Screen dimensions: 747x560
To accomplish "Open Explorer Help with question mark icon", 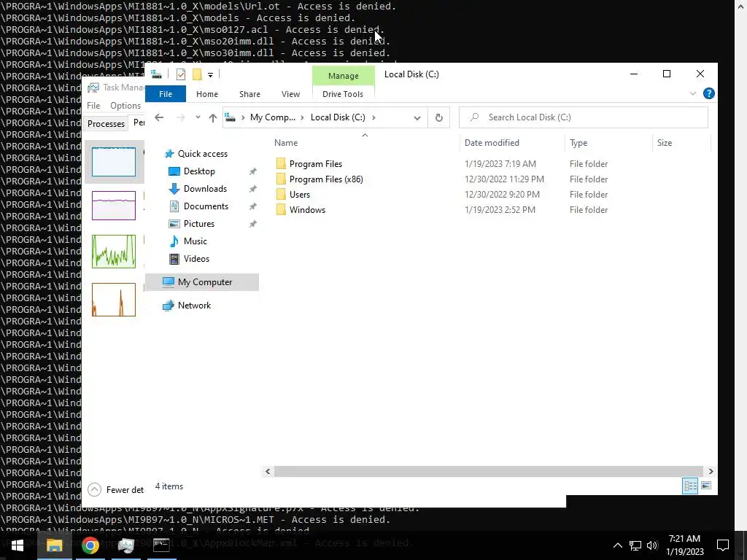I will point(709,94).
